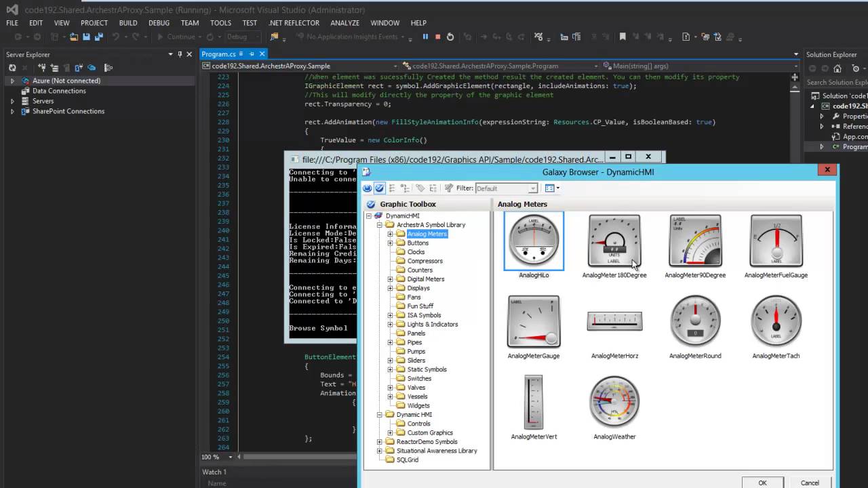868x488 pixels.
Task: Expand the Azure (Not connected) node
Action: (12, 81)
